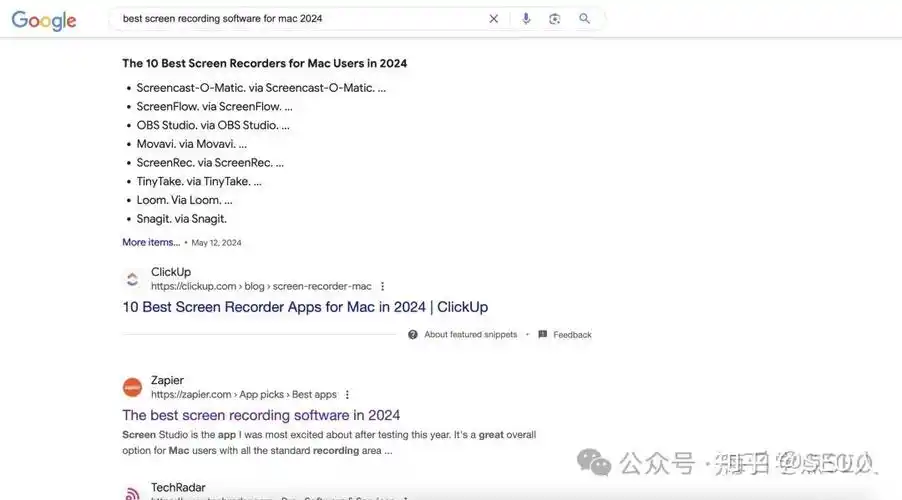Image resolution: width=902 pixels, height=500 pixels.
Task: Click the featured snippet heading text
Action: tap(265, 63)
